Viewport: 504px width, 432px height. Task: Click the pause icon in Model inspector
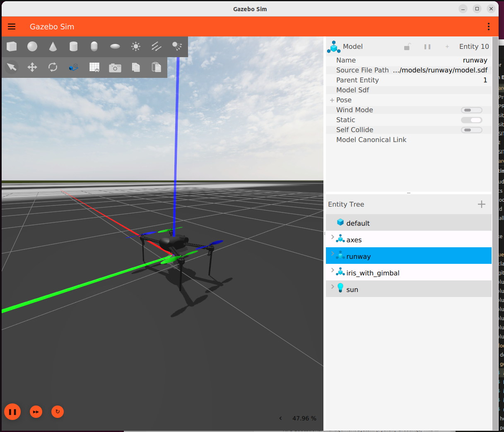tap(427, 47)
